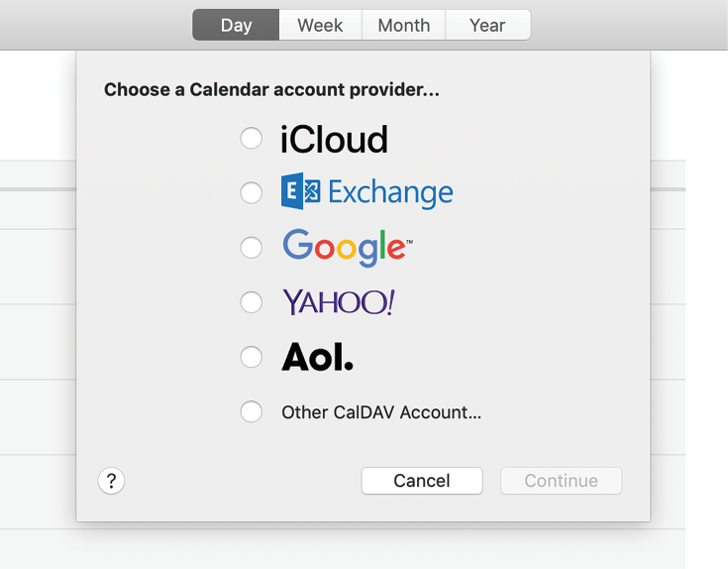Show the Year view tab
This screenshot has width=728, height=569.
coord(487,26)
